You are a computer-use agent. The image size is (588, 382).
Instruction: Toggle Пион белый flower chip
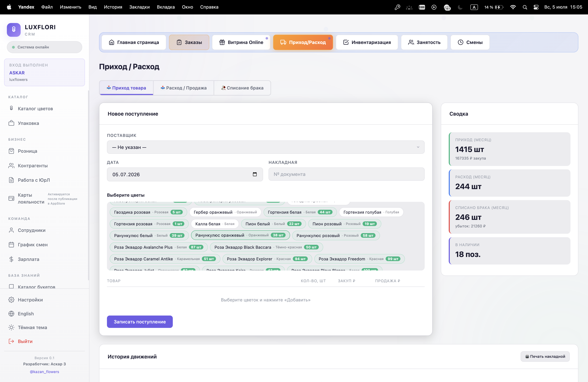tap(273, 224)
